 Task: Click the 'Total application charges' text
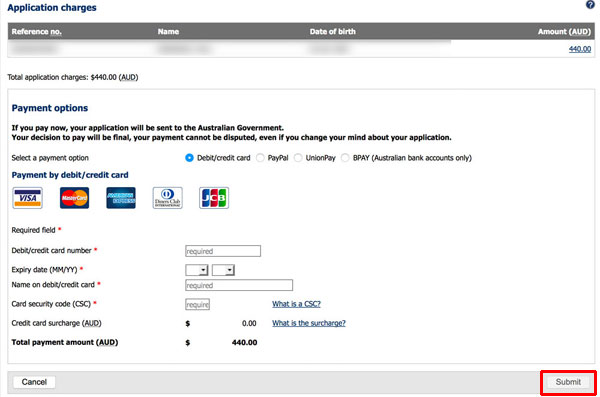click(73, 77)
